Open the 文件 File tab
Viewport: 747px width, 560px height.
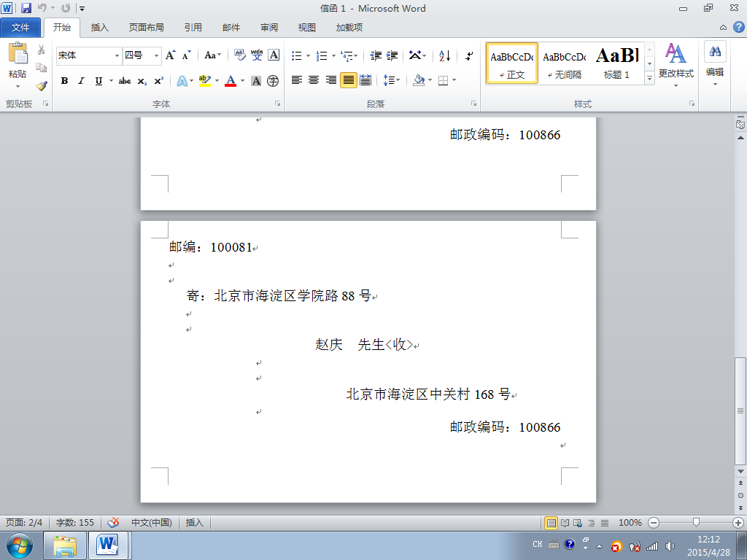(20, 28)
